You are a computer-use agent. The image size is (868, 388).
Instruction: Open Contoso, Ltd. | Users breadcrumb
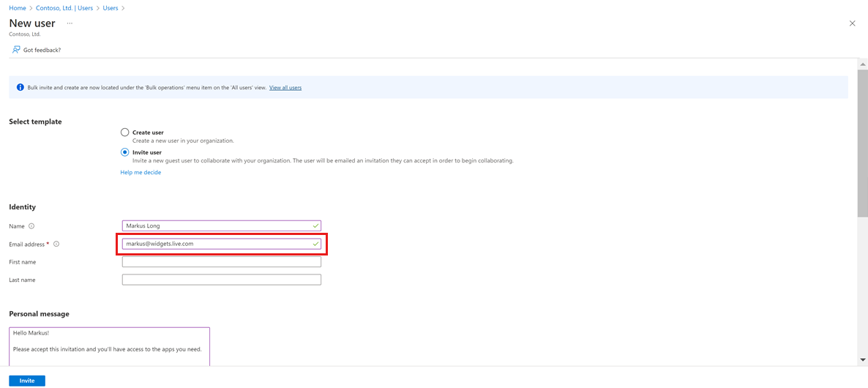point(64,8)
